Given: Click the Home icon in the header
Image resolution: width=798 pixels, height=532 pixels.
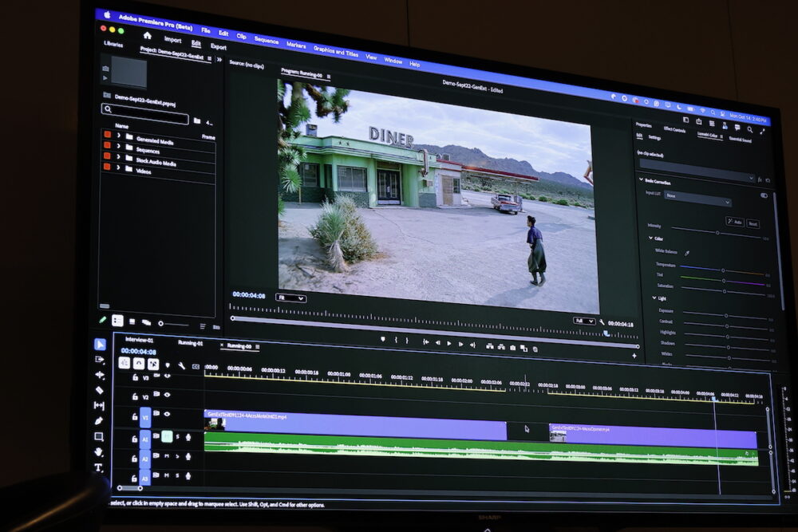Looking at the screenshot, I should [x=147, y=36].
